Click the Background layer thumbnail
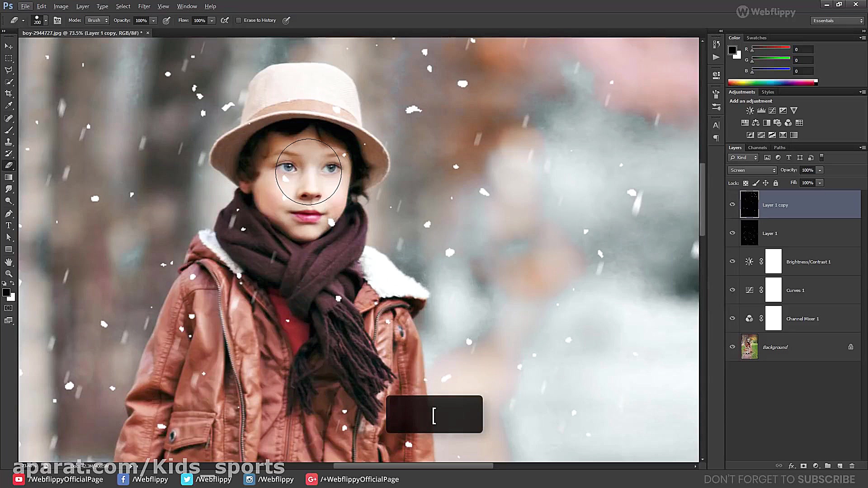This screenshot has width=868, height=488. [749, 347]
